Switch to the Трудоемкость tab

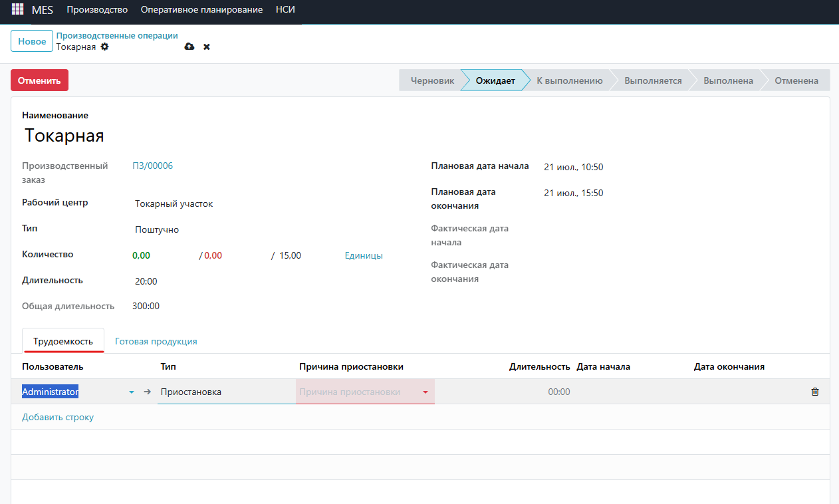pos(63,341)
